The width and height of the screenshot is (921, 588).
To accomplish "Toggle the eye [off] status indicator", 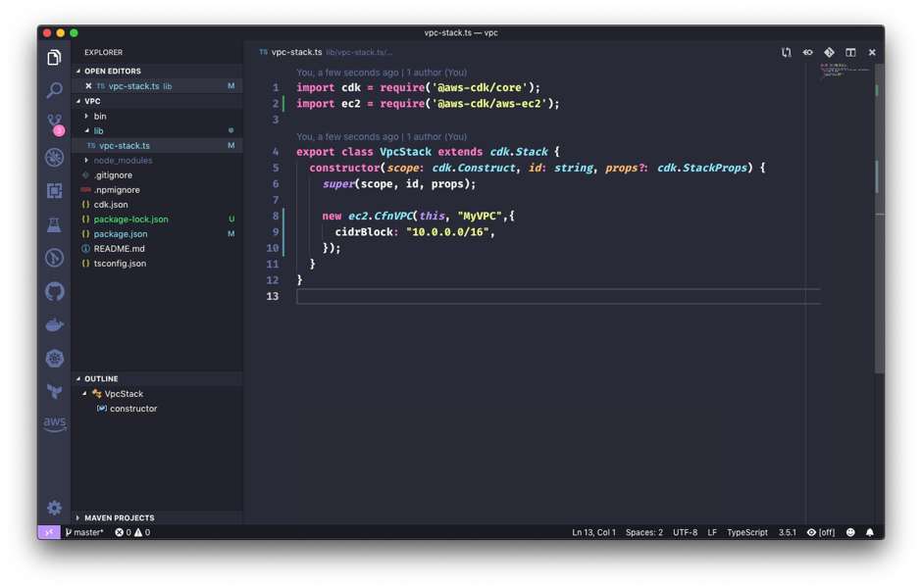I will [821, 532].
